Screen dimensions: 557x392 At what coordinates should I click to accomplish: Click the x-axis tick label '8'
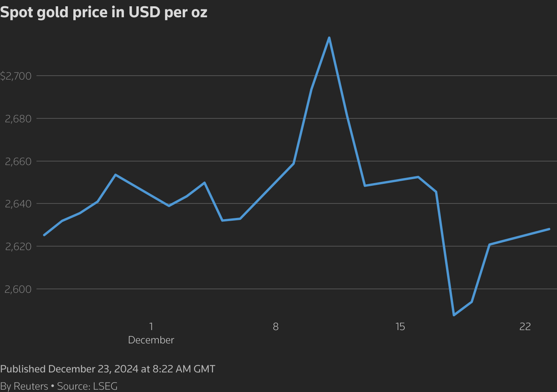[276, 327]
